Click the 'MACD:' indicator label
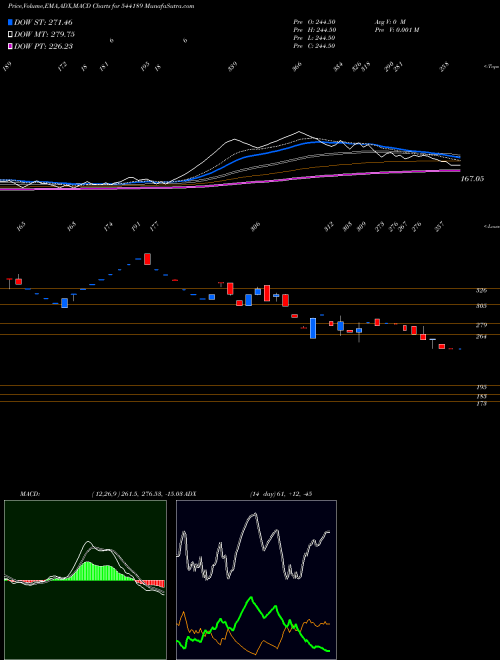 coord(30,494)
